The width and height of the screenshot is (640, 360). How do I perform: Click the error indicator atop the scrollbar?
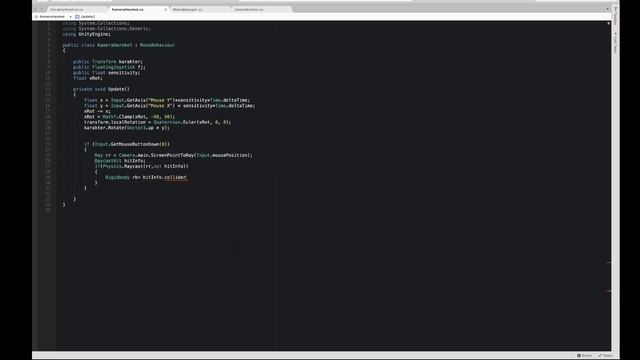[609, 23]
